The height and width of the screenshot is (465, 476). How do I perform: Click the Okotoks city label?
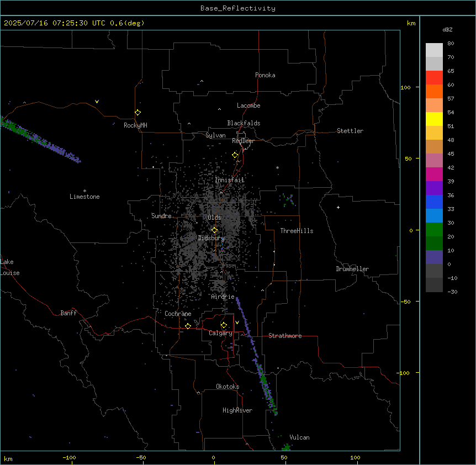coord(228,387)
